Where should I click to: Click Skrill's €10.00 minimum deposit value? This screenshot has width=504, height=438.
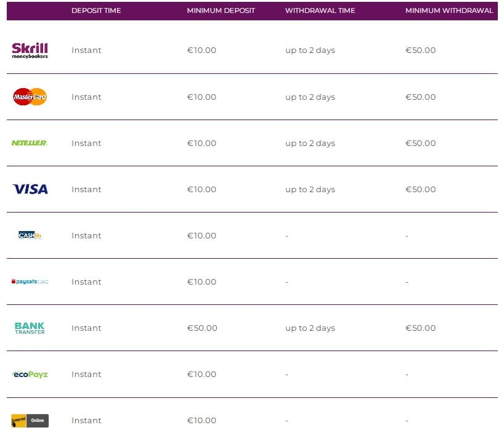[201, 51]
